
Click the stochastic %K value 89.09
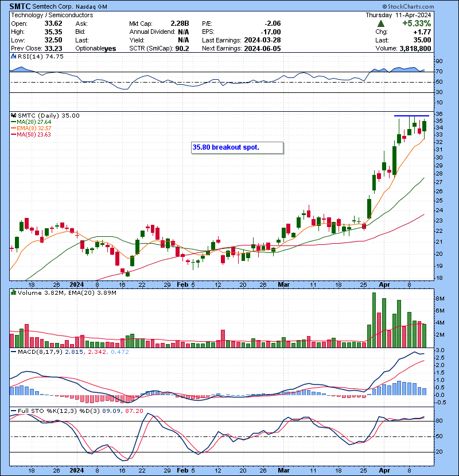[111, 411]
